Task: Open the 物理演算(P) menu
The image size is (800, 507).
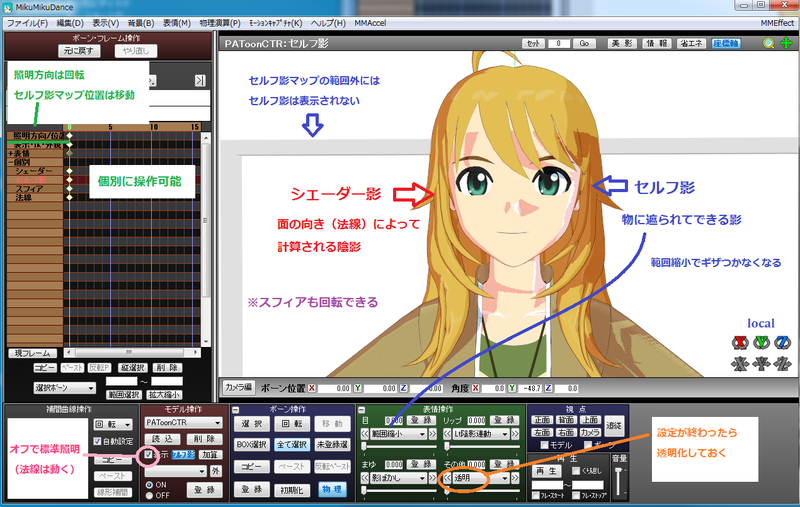Action: 220,23
